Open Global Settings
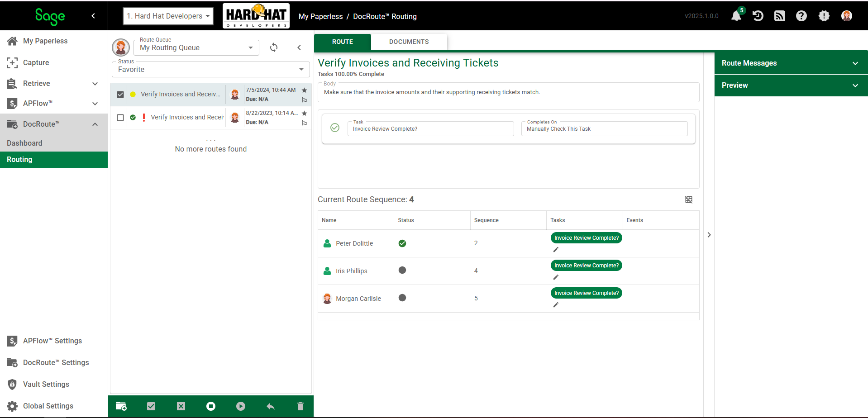This screenshot has width=868, height=418. (54, 406)
